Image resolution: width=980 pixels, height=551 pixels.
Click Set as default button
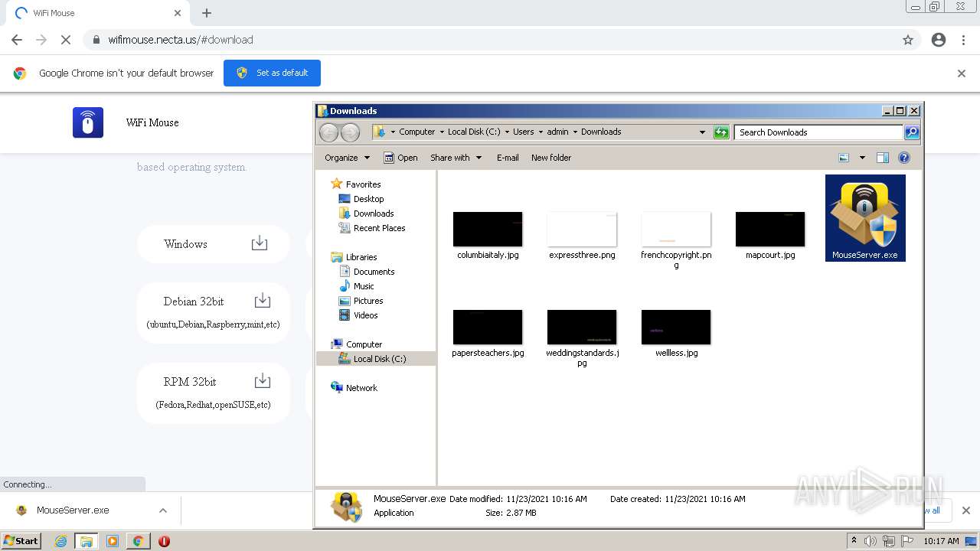tap(272, 73)
